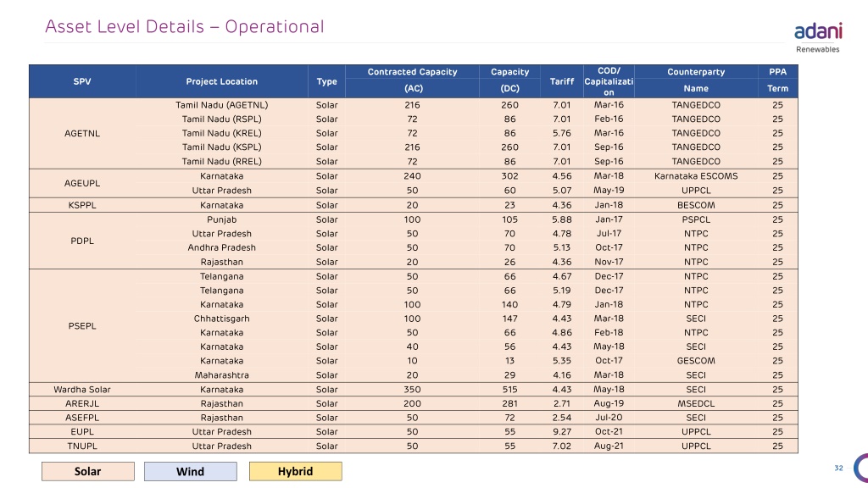Click 'Tamil Nadu (AGETNL)' project location
Image resolution: width=868 pixels, height=488 pixels.
click(x=221, y=105)
